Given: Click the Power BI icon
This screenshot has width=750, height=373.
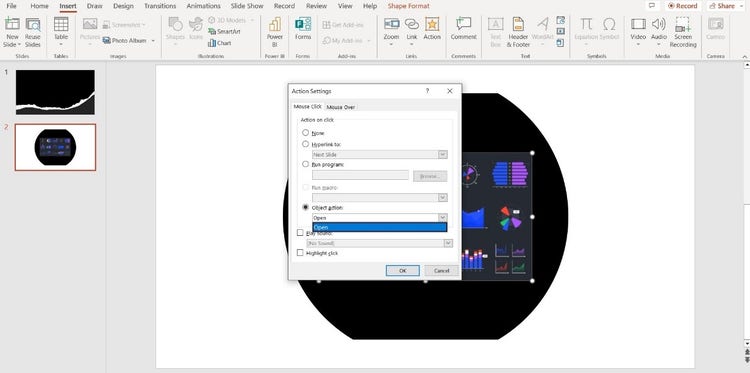Looking at the screenshot, I should (275, 24).
